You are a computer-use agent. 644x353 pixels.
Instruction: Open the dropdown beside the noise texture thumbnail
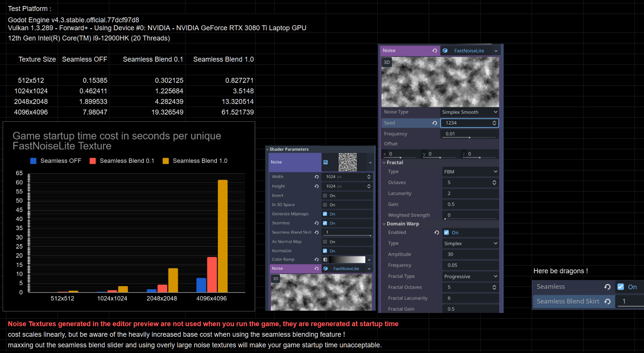tap(370, 163)
